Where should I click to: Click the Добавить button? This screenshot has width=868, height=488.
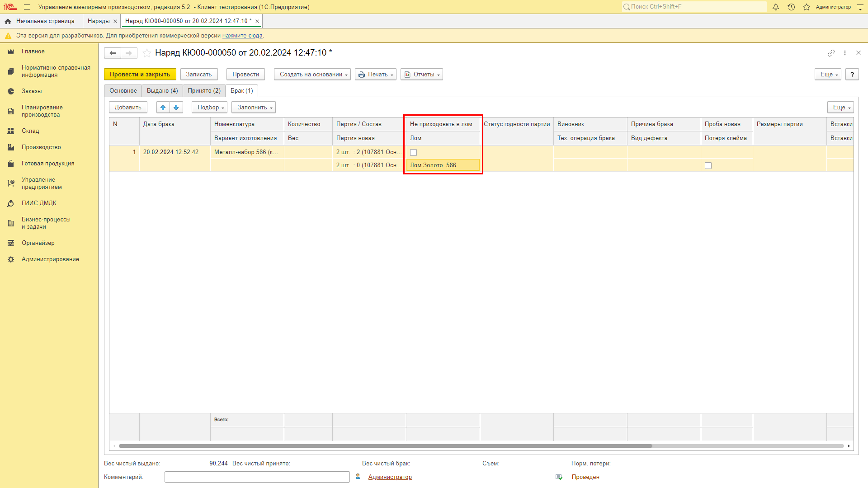128,108
